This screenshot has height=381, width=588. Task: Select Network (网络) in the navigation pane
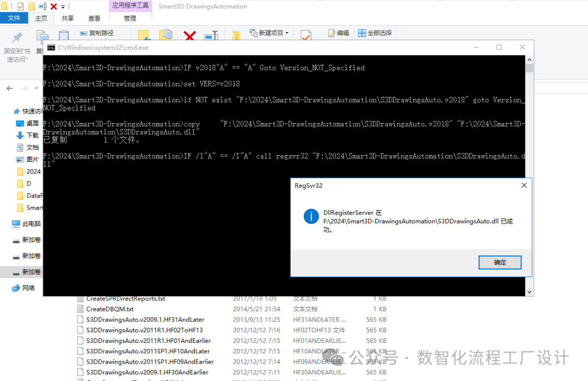click(x=23, y=288)
